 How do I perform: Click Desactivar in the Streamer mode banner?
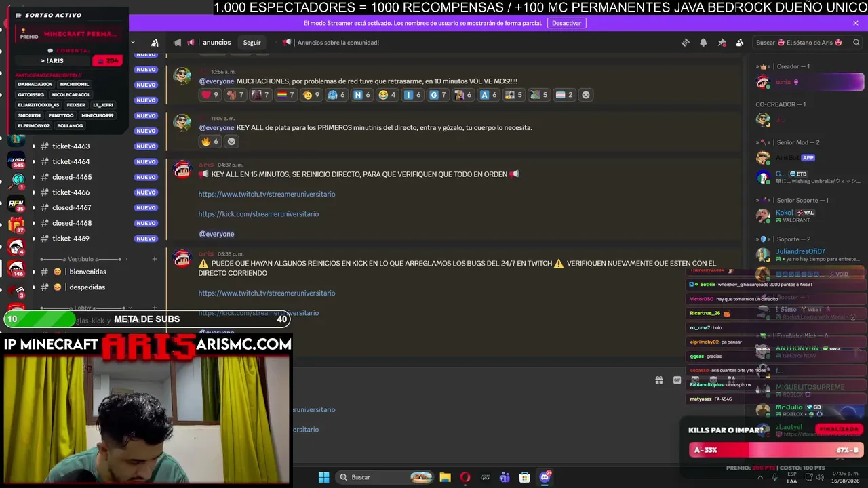(x=566, y=23)
